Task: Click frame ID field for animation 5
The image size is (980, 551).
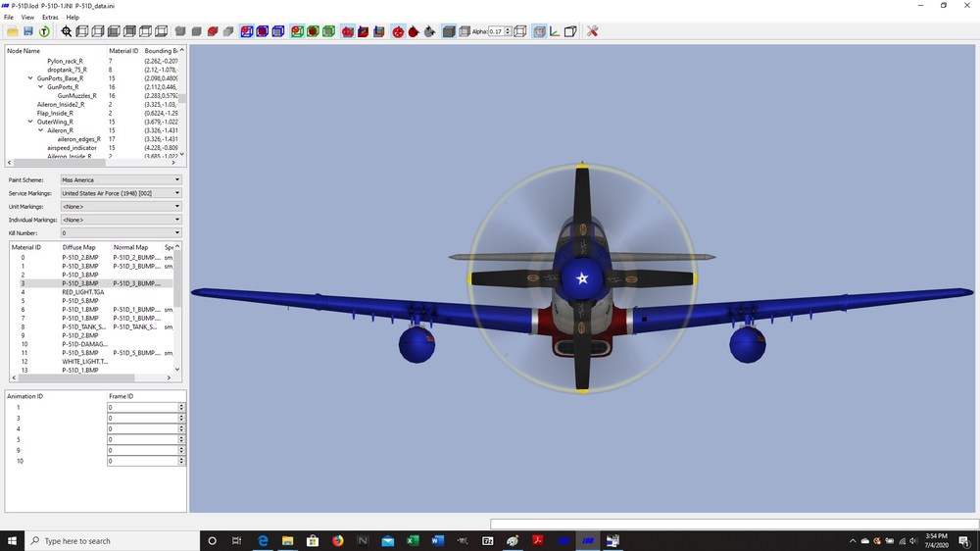Action: [x=142, y=439]
